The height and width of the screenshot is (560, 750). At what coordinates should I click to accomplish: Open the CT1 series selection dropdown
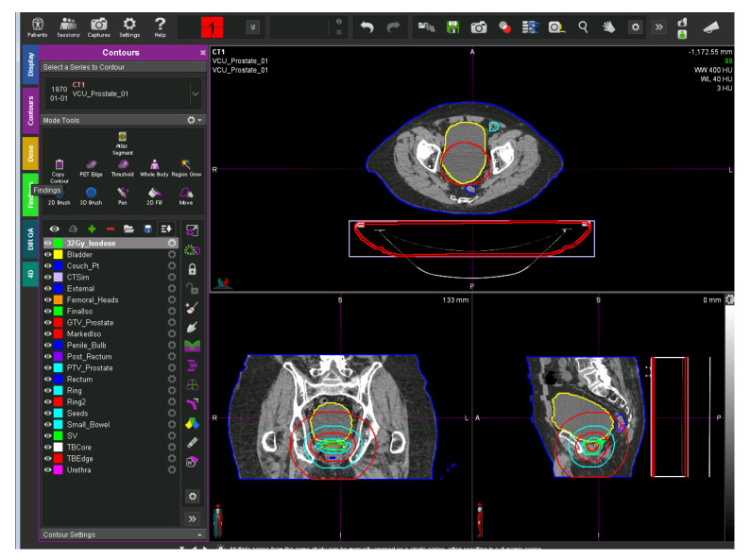point(195,94)
